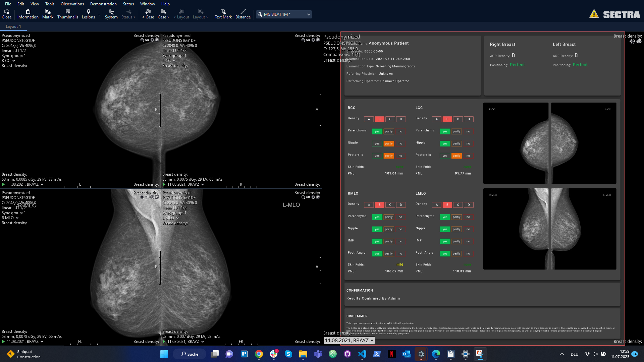Open the Demonstration menu

(x=103, y=4)
